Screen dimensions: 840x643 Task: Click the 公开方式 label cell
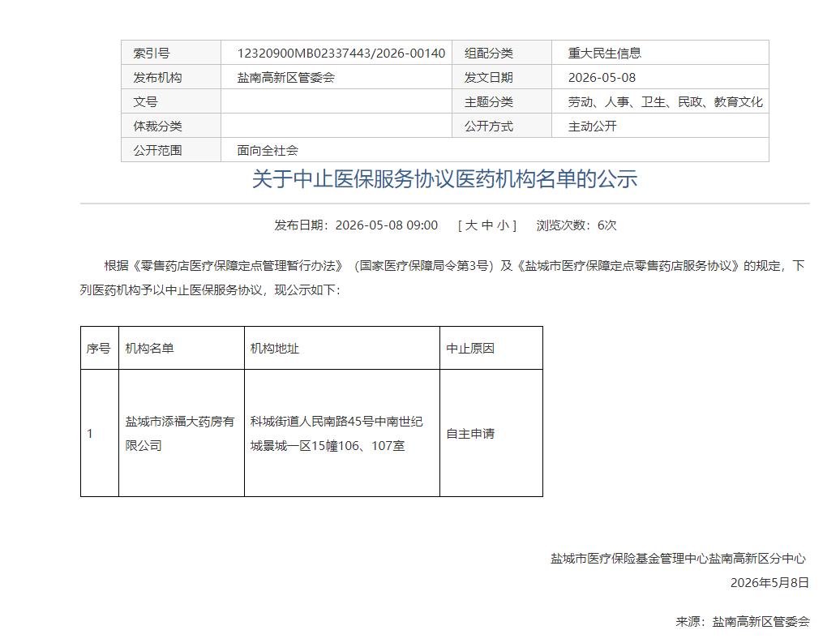pos(502,126)
